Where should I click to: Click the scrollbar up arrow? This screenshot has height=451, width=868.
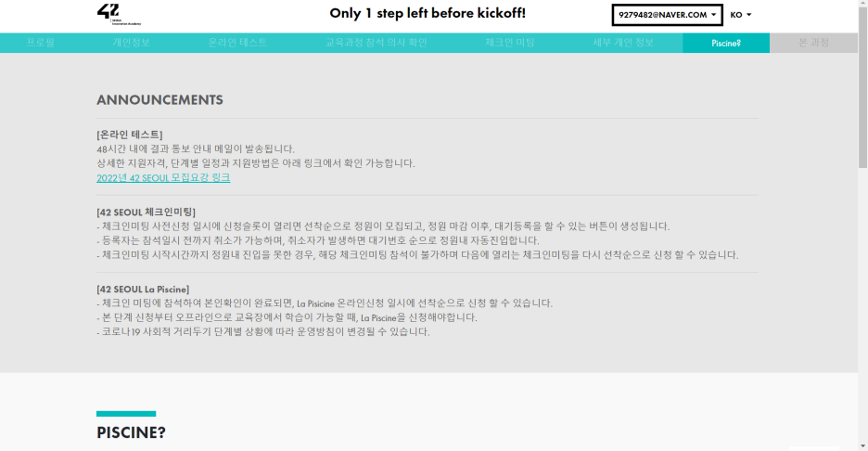[862, 4]
